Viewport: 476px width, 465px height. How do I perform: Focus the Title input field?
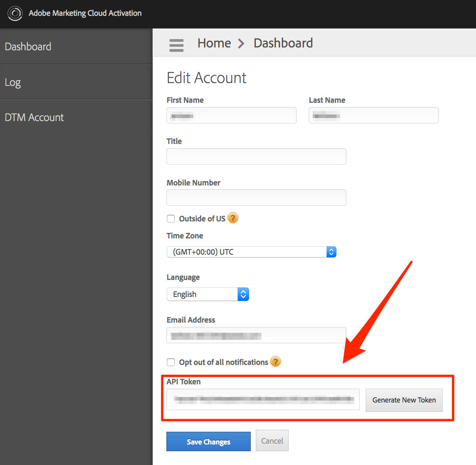(x=256, y=157)
